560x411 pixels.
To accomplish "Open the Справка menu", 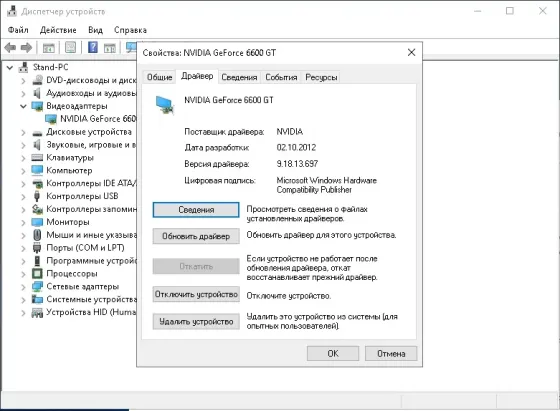I will pyautogui.click(x=130, y=30).
